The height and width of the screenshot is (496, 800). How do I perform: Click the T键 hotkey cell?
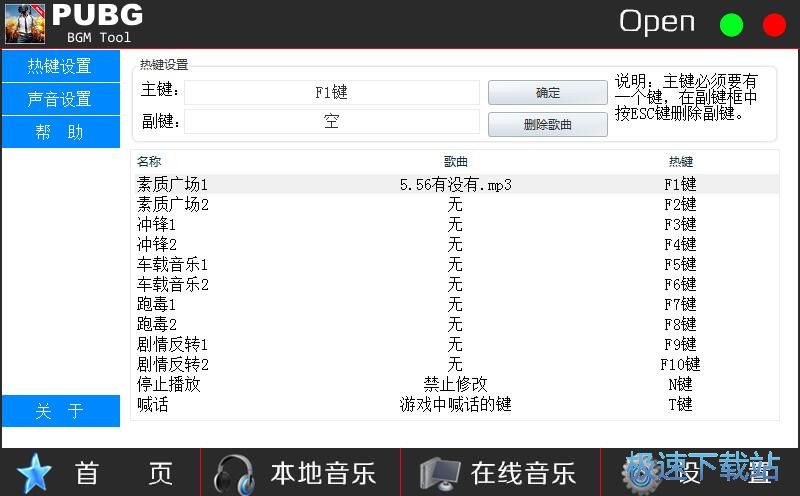tap(681, 404)
